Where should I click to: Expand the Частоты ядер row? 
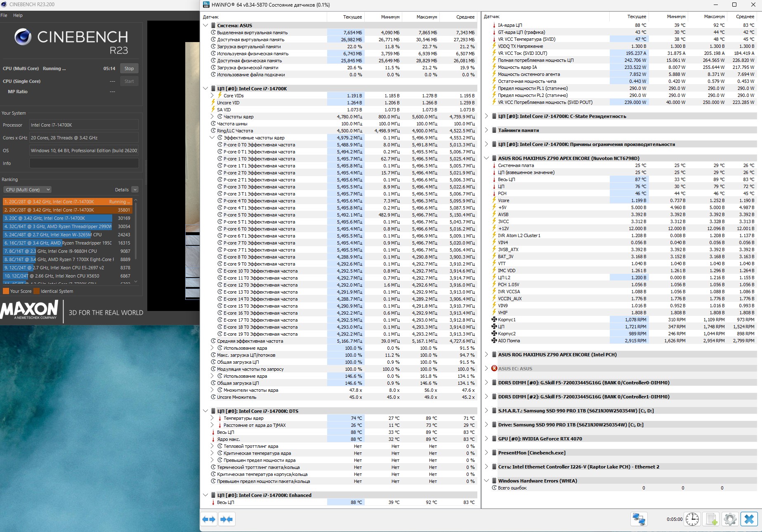(212, 117)
